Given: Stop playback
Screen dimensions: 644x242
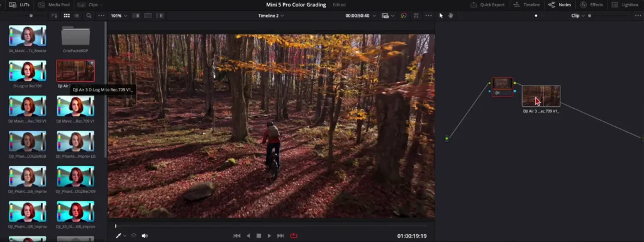Looking at the screenshot, I should tap(258, 236).
